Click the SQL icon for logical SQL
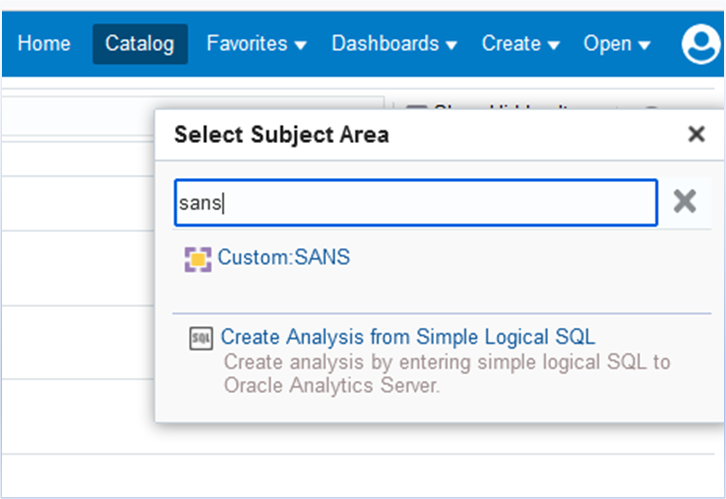The width and height of the screenshot is (726, 499). tap(201, 338)
